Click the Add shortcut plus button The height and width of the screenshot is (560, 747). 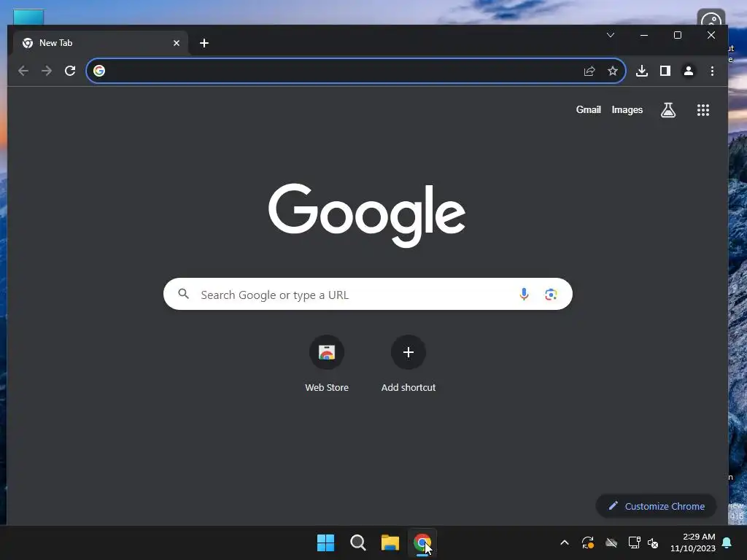click(409, 352)
